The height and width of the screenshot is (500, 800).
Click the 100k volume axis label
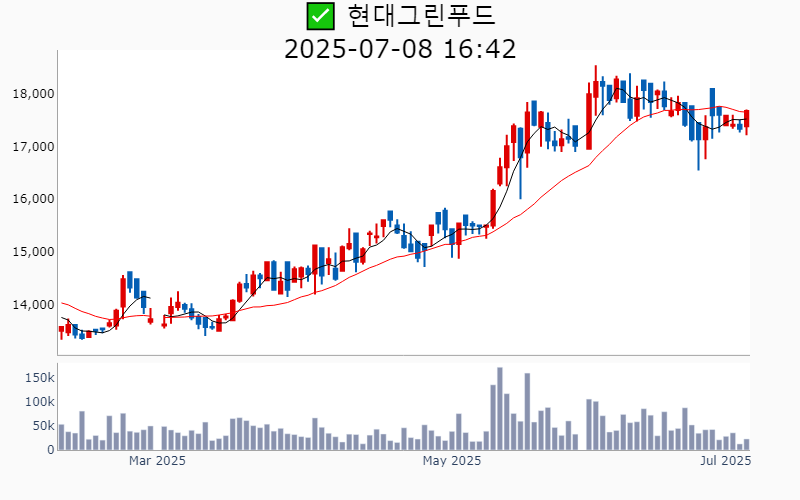point(40,402)
